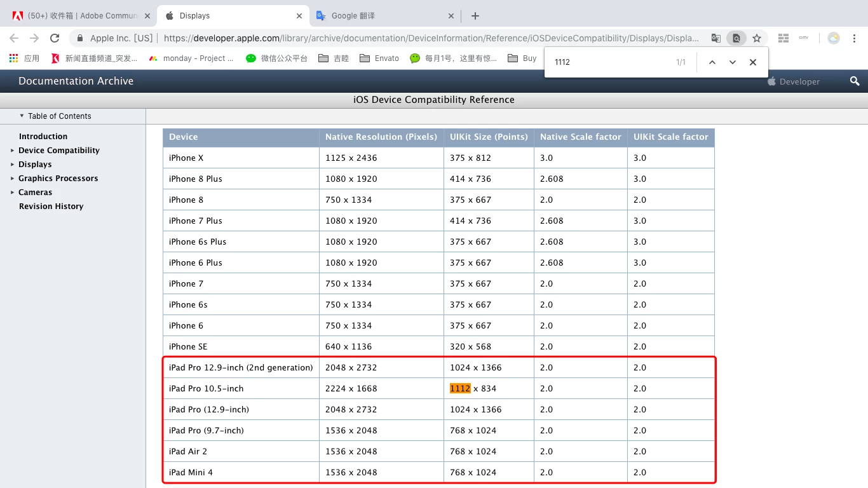Open the Envato bookmarks folder
Screen dimensions: 868x488
click(x=379, y=58)
